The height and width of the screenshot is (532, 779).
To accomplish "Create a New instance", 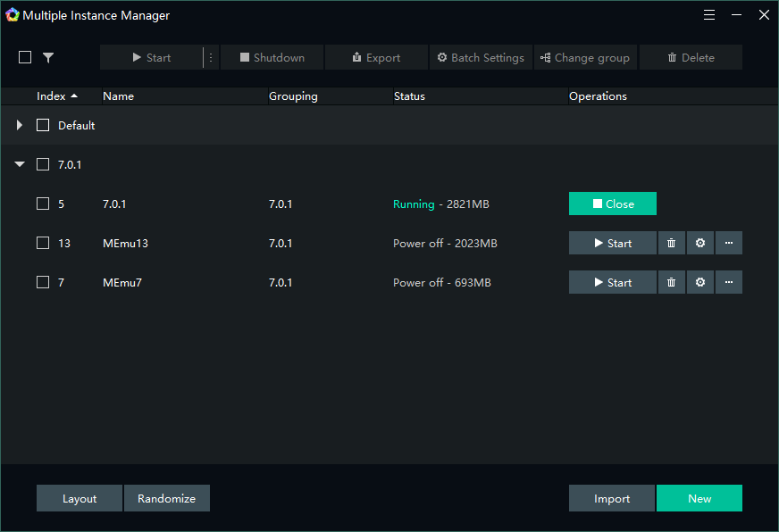I will [x=699, y=498].
